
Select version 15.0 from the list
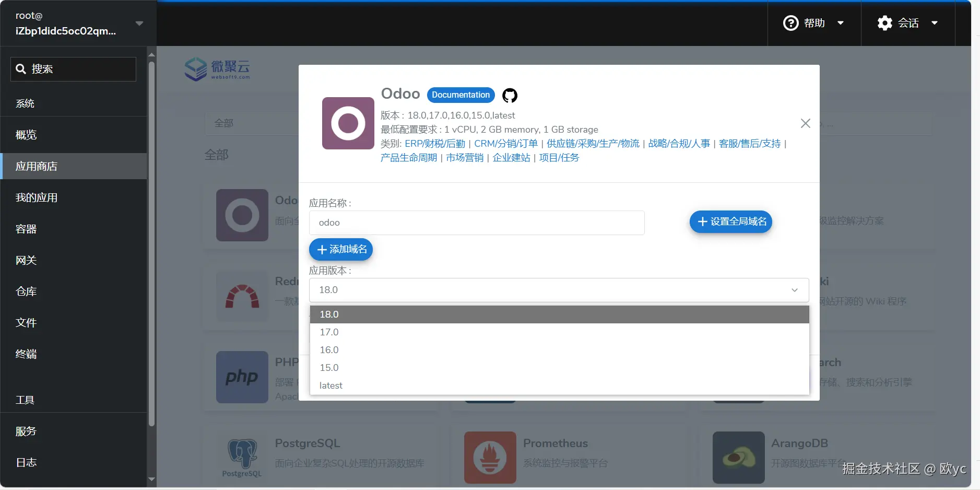pos(559,368)
